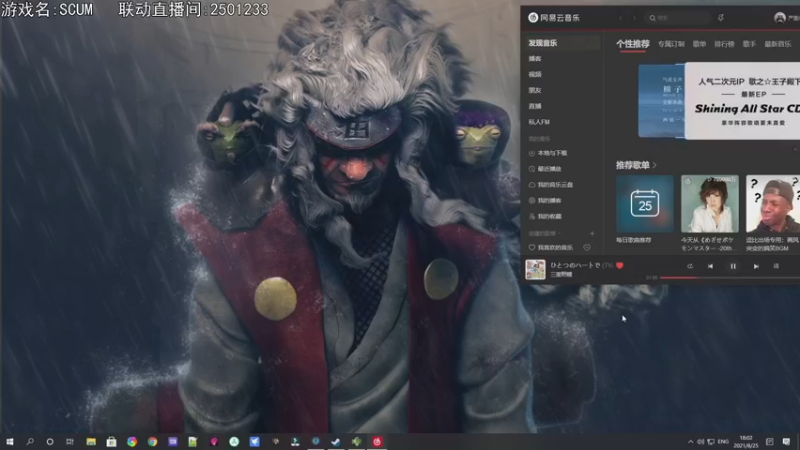Switch to the 歌手 tab
Image resolution: width=800 pixels, height=450 pixels.
749,44
